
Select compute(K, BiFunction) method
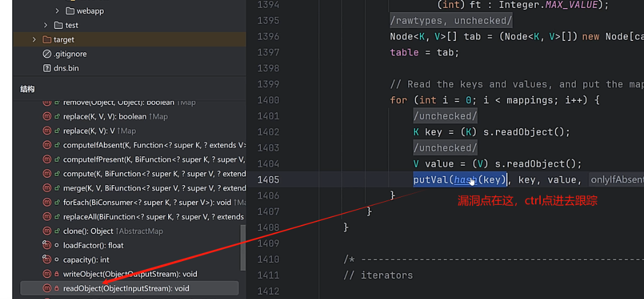tap(155, 174)
